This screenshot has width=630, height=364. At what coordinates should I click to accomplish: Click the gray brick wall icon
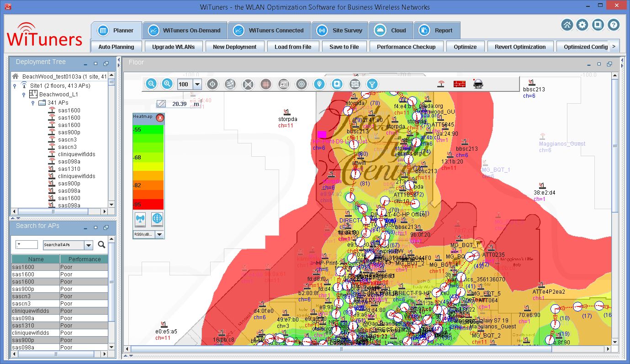click(355, 84)
